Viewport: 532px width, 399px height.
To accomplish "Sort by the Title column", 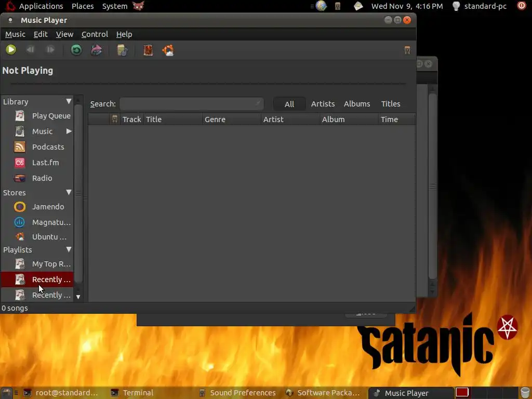I will tap(173, 119).
